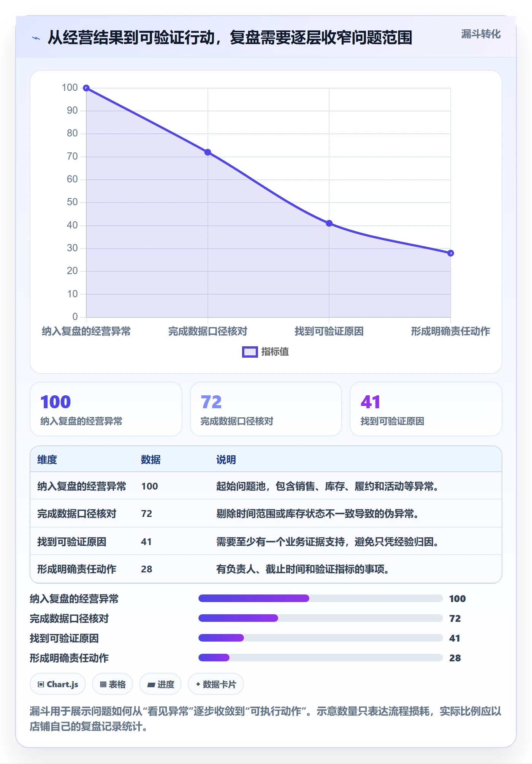Click the progress bar valued 72

pos(321,618)
